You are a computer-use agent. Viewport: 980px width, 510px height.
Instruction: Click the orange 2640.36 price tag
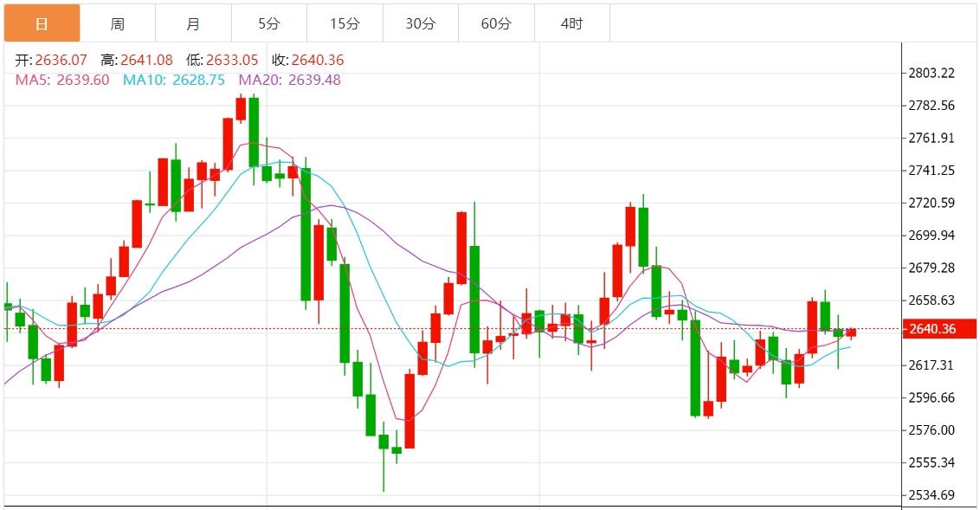939,329
